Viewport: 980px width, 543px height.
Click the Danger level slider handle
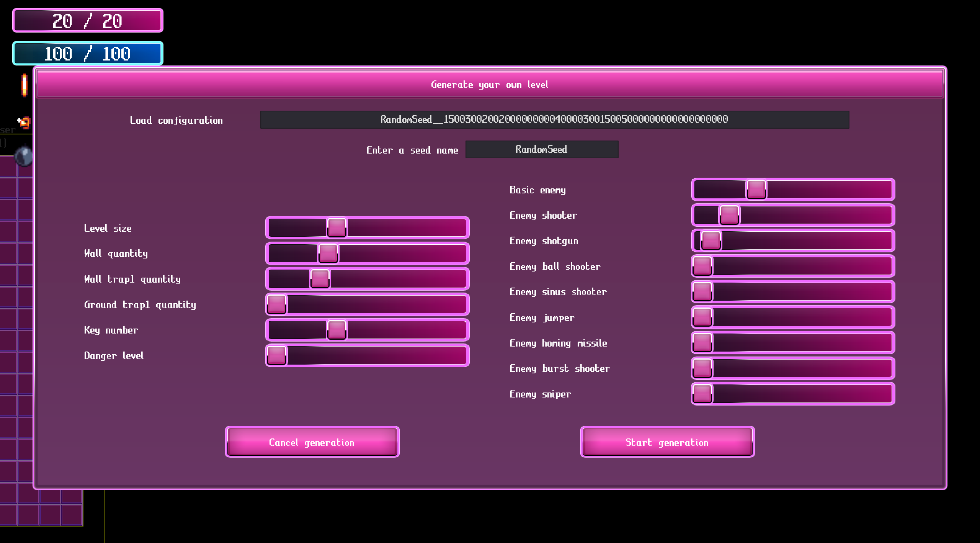276,355
